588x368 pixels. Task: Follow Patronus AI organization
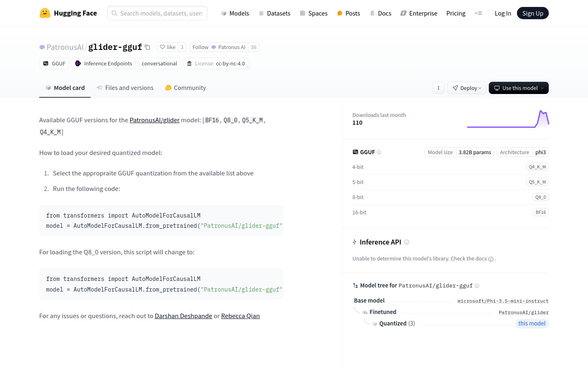[219, 47]
